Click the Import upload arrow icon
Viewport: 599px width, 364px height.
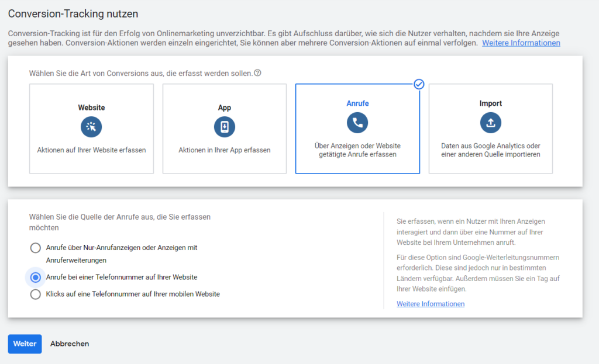(x=491, y=123)
